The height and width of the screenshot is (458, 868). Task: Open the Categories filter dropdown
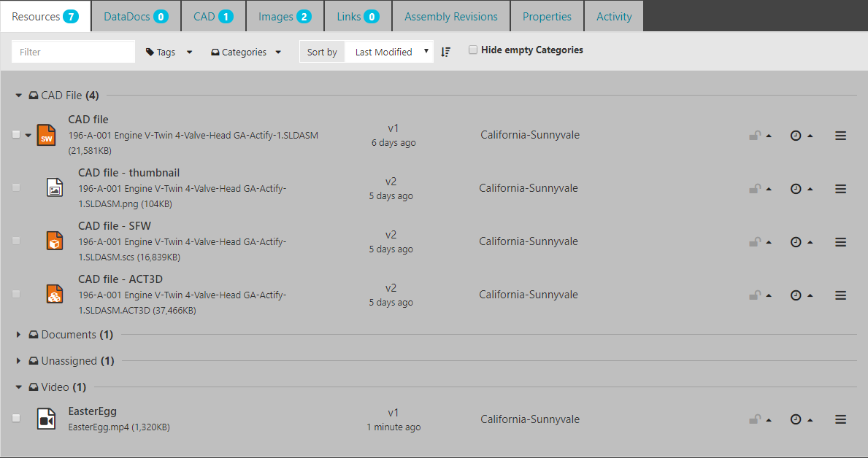click(246, 52)
